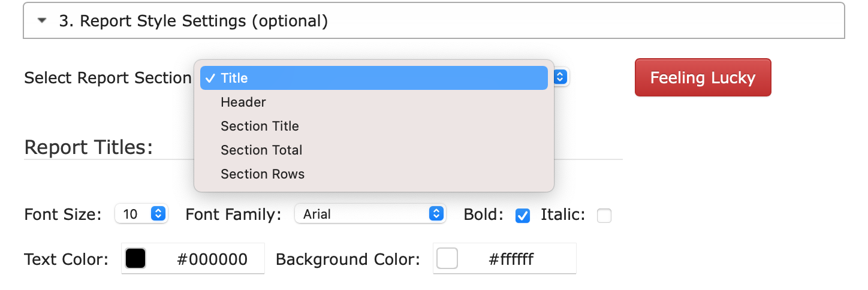Image resolution: width=868 pixels, height=290 pixels.
Task: Uncheck the Bold checkbox
Action: pos(523,216)
